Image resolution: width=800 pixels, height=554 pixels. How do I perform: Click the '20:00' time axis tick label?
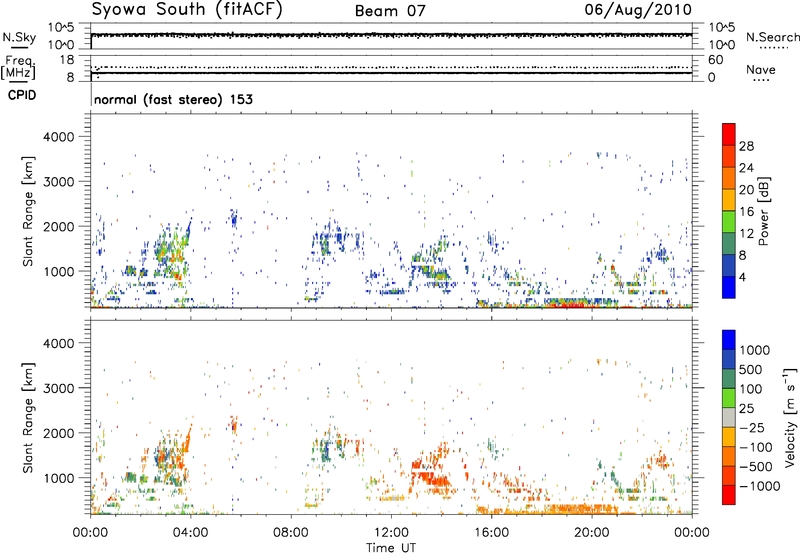point(591,533)
